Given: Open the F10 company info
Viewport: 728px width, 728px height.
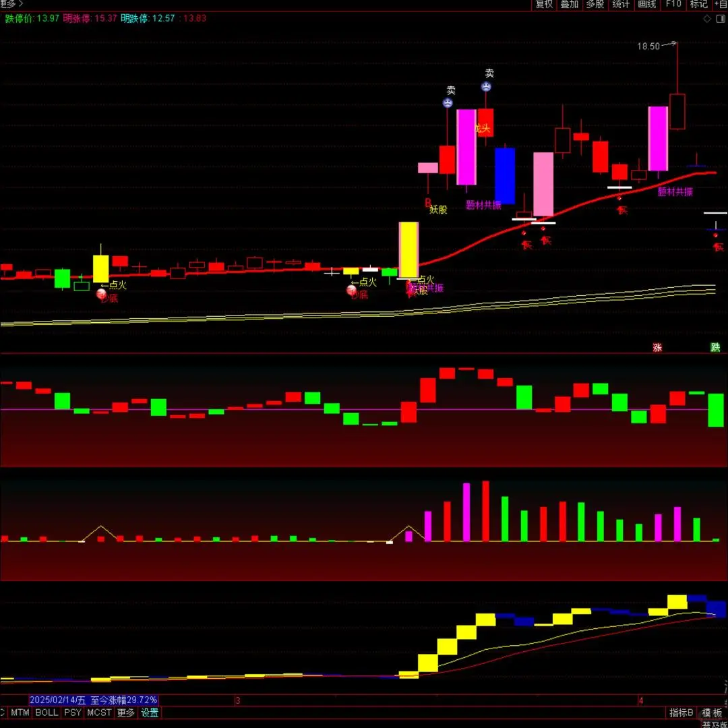Looking at the screenshot, I should tap(673, 5).
